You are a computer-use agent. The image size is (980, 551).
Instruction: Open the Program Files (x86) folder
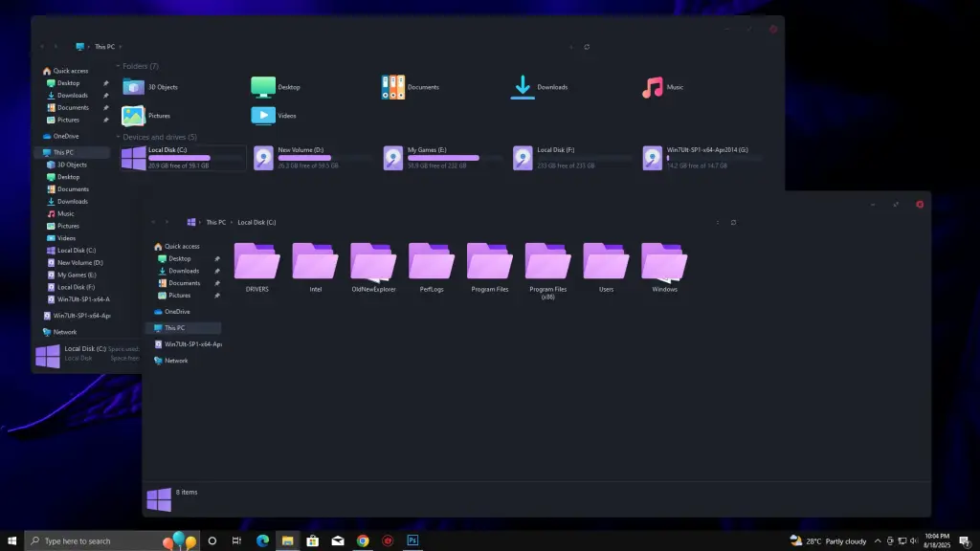coord(547,261)
